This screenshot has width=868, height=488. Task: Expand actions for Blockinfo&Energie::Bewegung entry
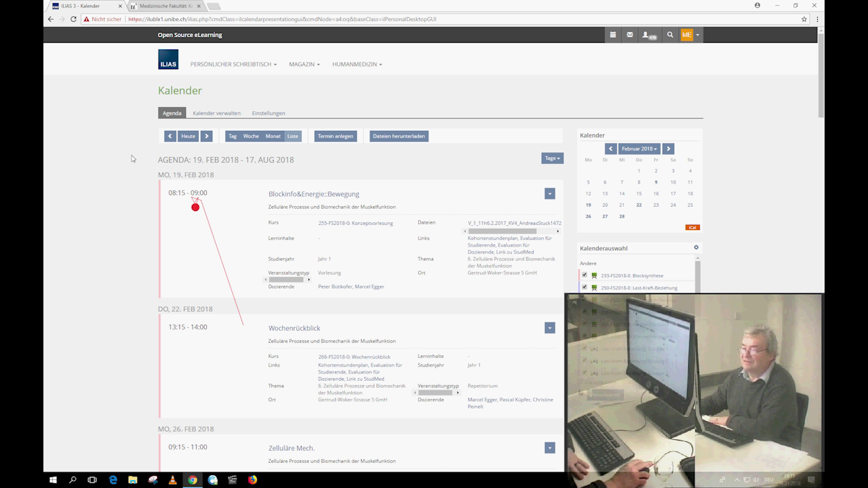point(549,194)
